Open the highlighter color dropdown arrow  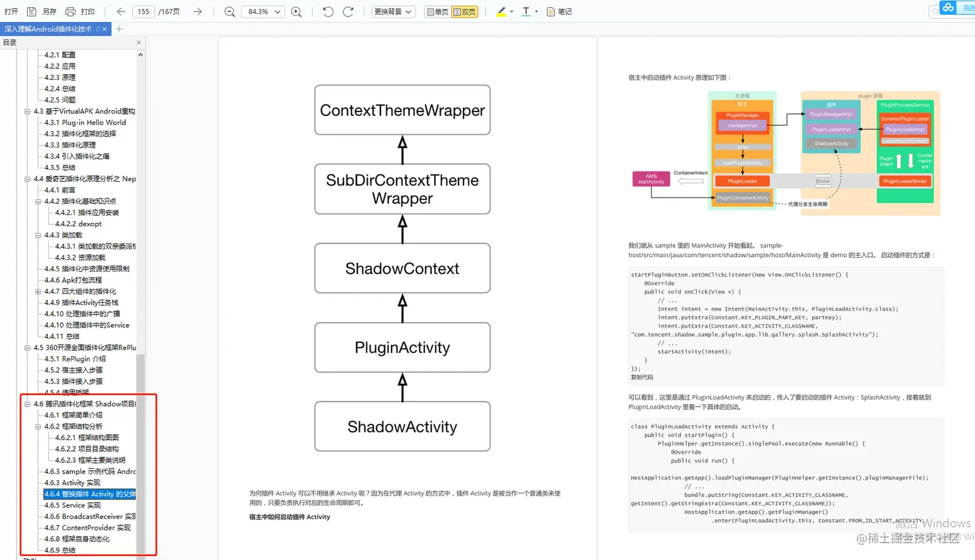(x=511, y=12)
